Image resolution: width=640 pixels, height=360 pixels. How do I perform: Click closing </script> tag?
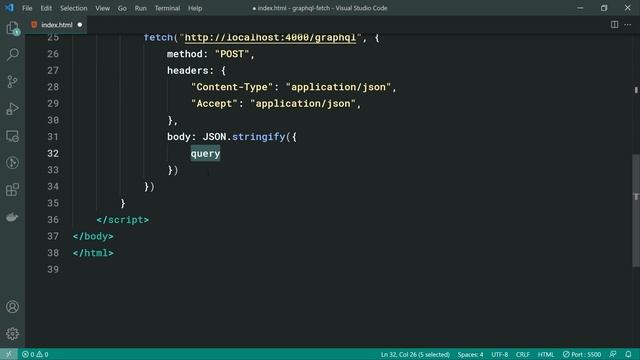tap(123, 220)
